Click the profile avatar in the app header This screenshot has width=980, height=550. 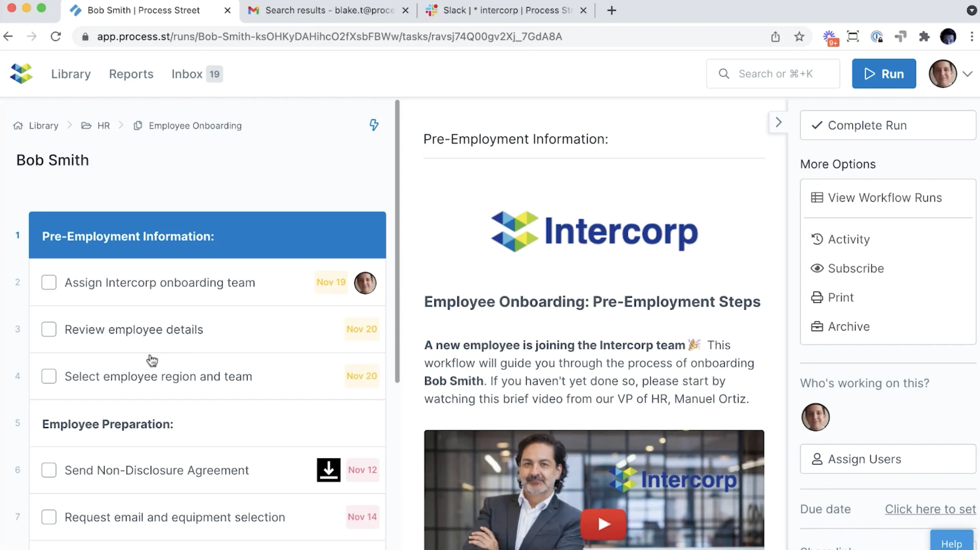click(x=943, y=74)
